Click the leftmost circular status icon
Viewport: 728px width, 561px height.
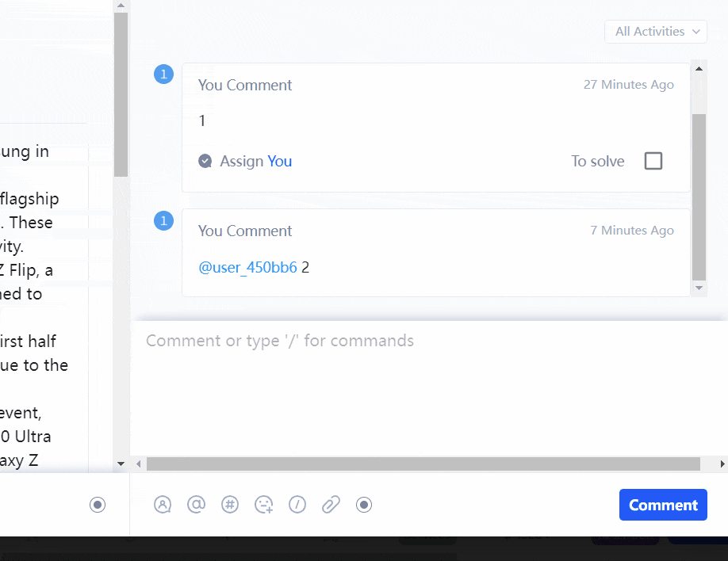pos(98,505)
